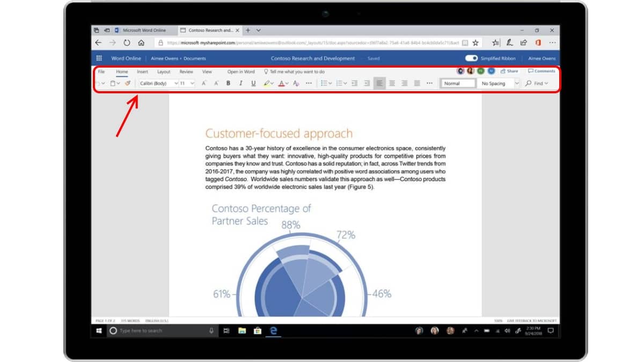Align text right
Screen dimensions: 644x362
click(404, 83)
